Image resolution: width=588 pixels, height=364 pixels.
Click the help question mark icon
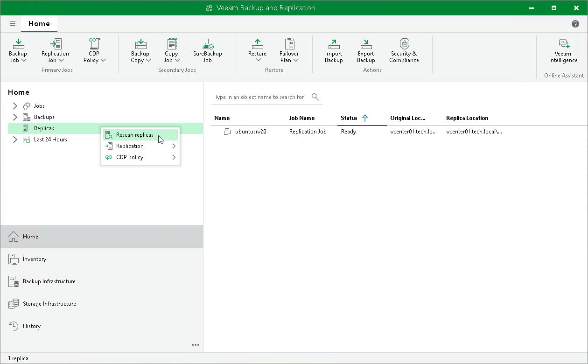(575, 24)
